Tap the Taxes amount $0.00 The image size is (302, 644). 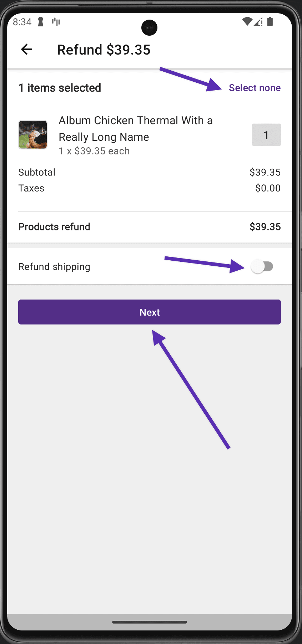(268, 188)
